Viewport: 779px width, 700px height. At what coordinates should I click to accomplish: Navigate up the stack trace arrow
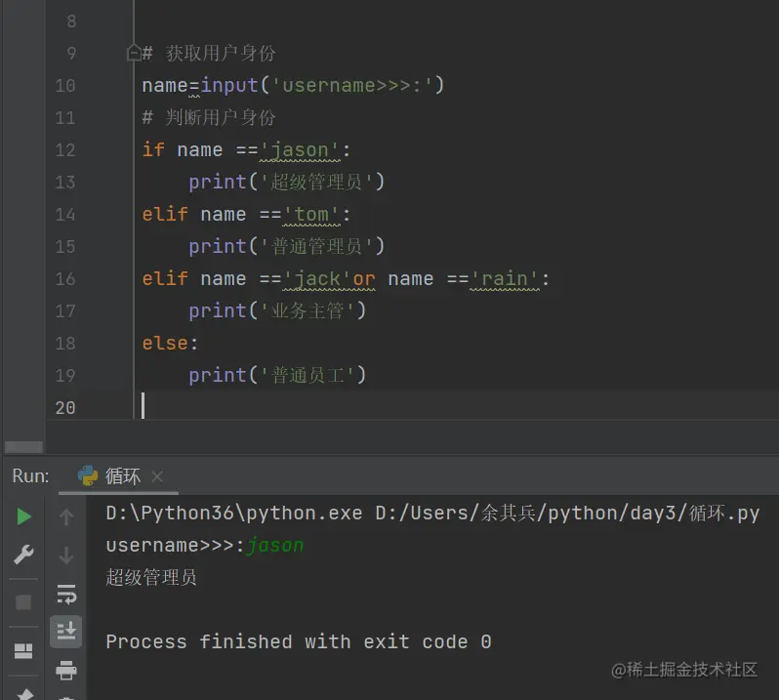point(66,516)
